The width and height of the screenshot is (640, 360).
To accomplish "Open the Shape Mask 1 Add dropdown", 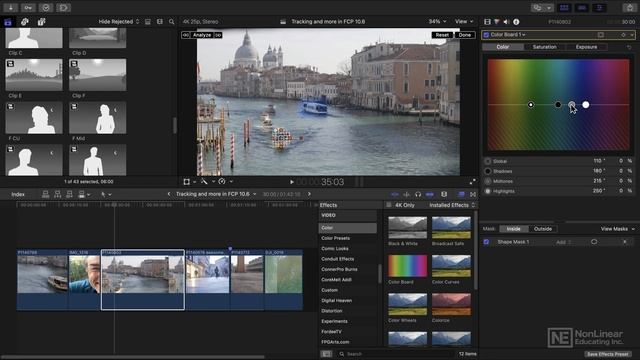I will click(564, 242).
